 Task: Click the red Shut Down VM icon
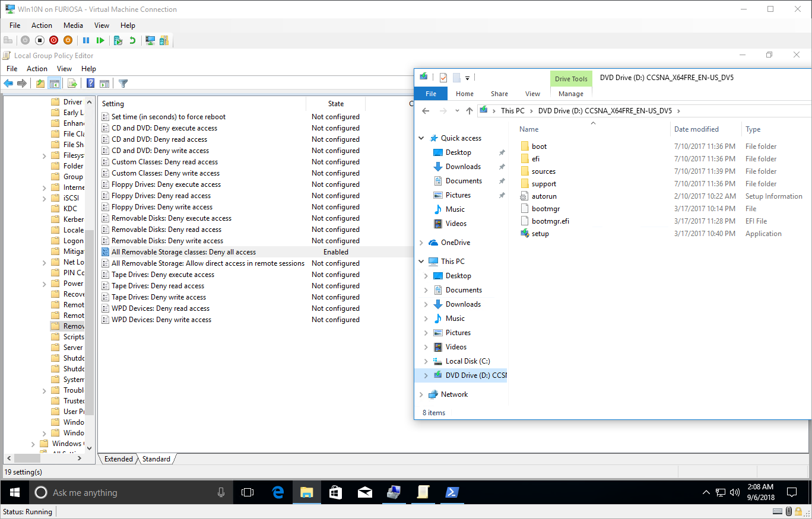[x=54, y=40]
